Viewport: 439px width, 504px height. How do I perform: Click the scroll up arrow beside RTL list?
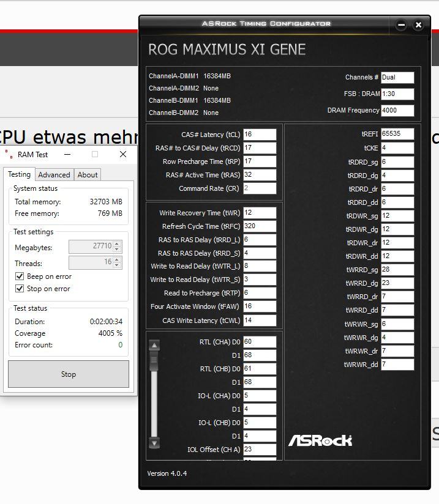pos(154,346)
